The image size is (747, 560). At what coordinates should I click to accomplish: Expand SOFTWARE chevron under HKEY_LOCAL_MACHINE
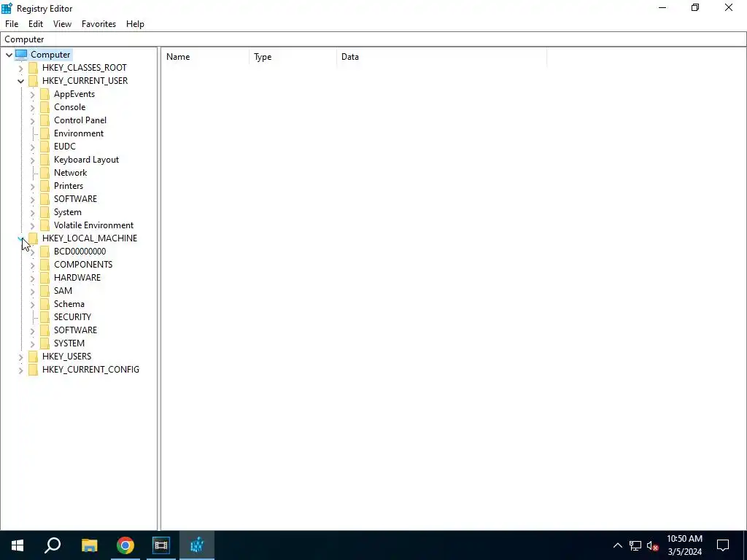tap(32, 330)
